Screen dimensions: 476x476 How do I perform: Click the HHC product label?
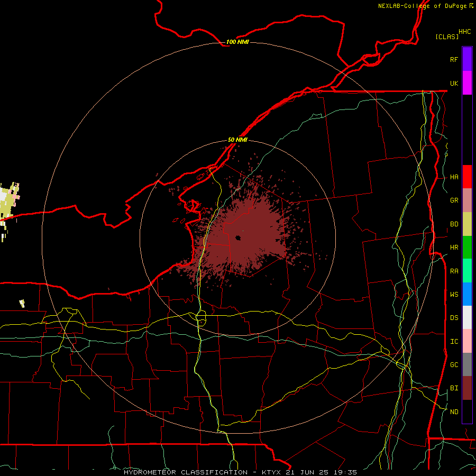(465, 32)
